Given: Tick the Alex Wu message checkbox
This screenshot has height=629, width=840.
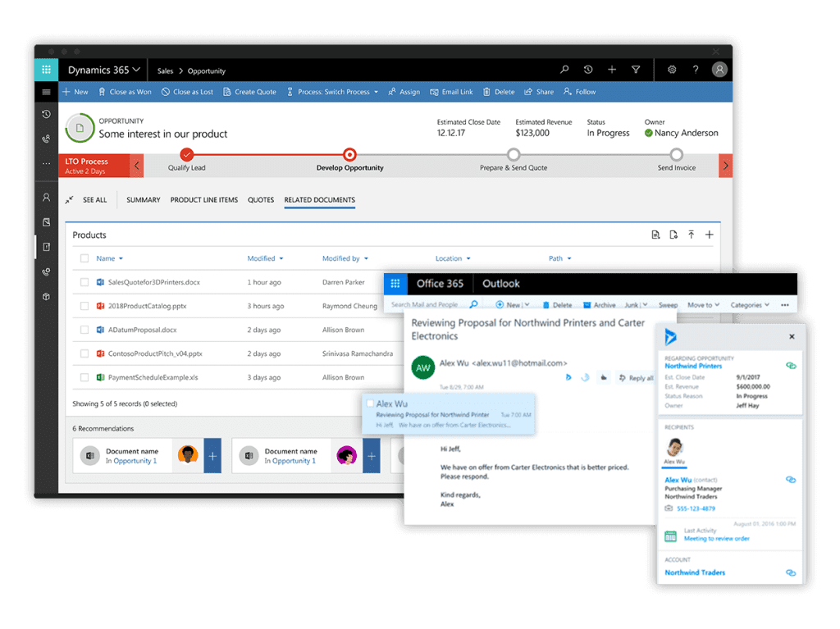Looking at the screenshot, I should coord(370,403).
